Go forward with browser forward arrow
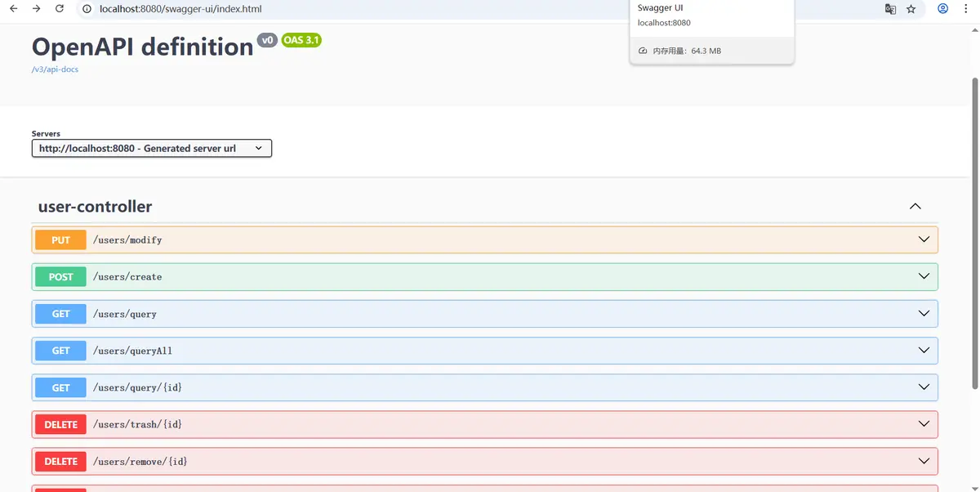 pyautogui.click(x=36, y=9)
